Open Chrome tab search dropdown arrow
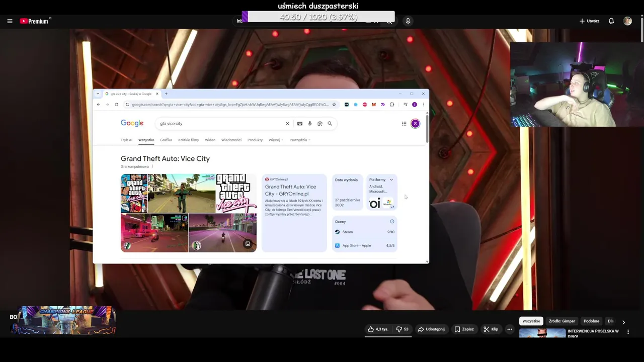Image resolution: width=644 pixels, height=362 pixels. (98, 94)
